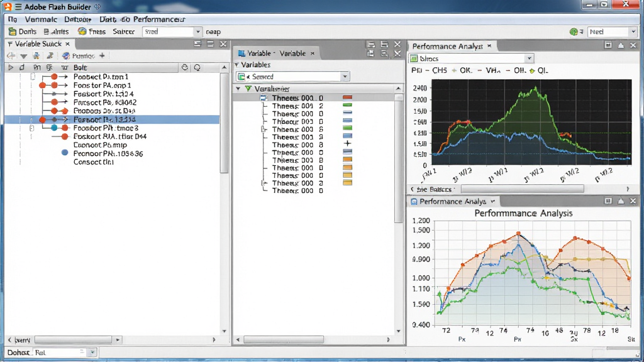Click the red swatch in the first Threeds row
Screen dimensions: 644x362
(347, 97)
